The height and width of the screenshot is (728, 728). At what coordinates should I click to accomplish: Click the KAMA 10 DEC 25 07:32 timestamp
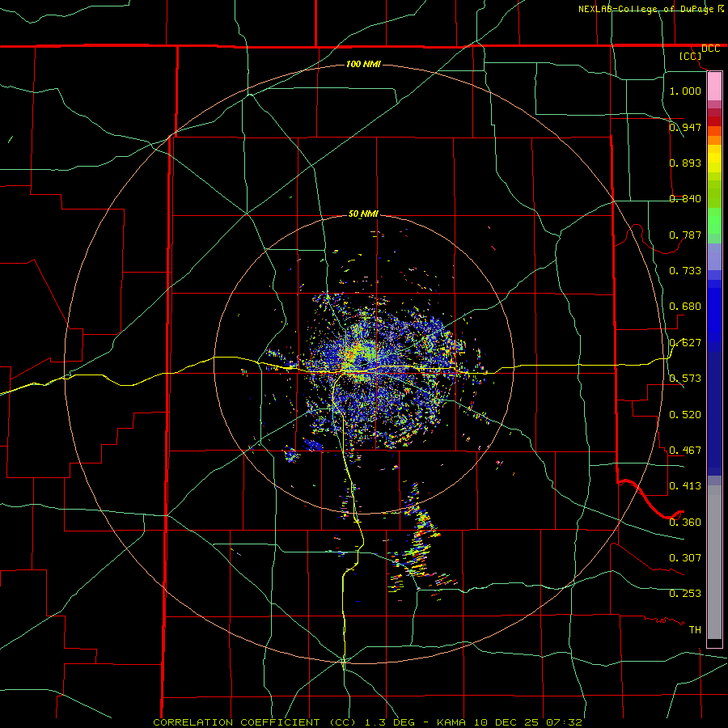[510, 722]
